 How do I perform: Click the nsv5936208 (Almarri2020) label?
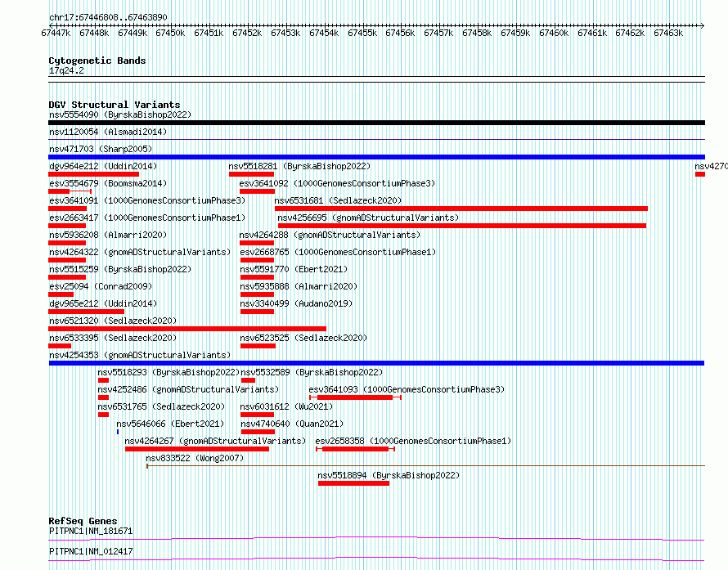pyautogui.click(x=108, y=235)
